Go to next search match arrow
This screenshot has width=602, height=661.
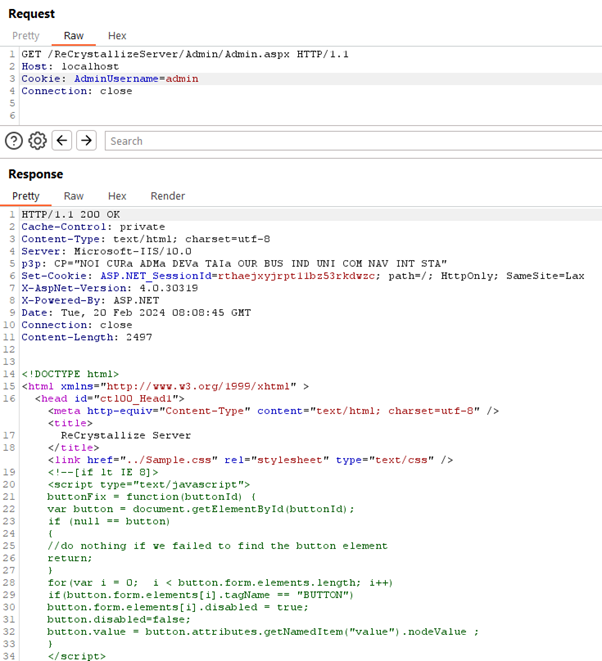86,141
